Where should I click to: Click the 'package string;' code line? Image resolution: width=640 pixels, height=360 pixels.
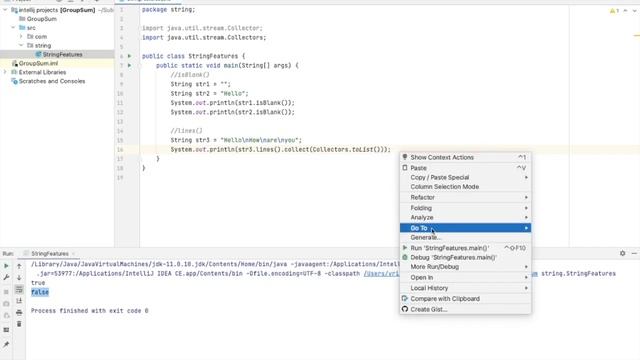[x=169, y=9]
